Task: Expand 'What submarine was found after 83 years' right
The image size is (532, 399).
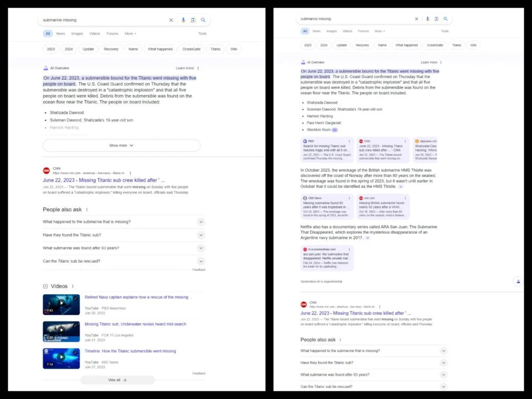Action: coord(443,374)
